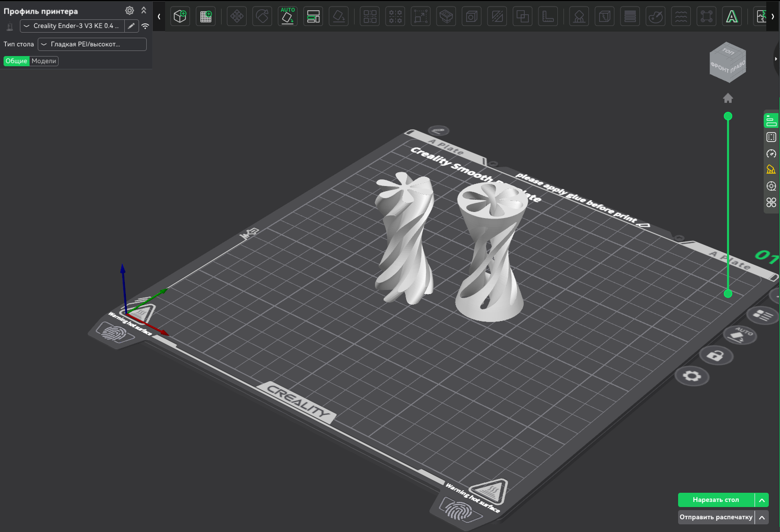Click the Add model cube icon
Screen dimensions: 780x532
pyautogui.click(x=180, y=16)
